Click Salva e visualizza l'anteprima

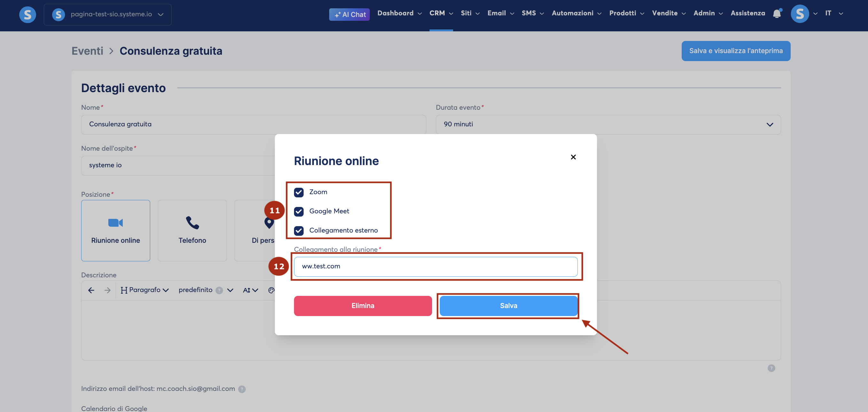coord(736,51)
